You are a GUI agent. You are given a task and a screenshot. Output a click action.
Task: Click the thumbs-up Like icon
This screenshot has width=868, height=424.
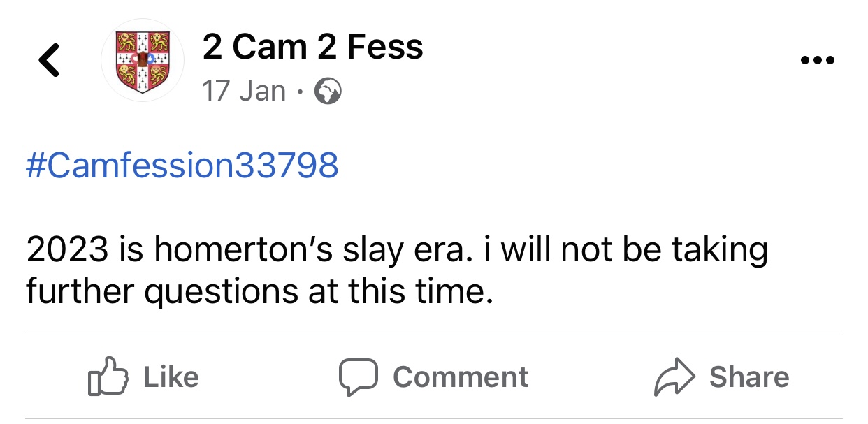pyautogui.click(x=108, y=378)
